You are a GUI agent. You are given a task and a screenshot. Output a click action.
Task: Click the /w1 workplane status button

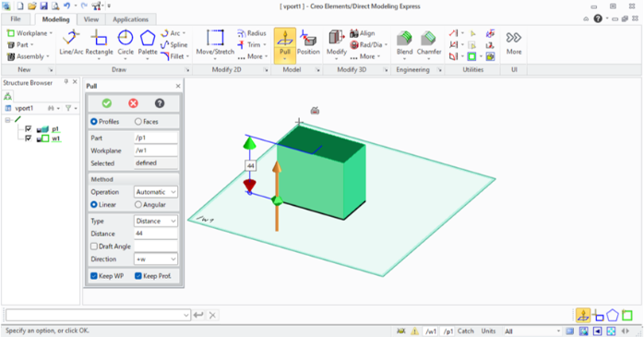click(x=431, y=331)
